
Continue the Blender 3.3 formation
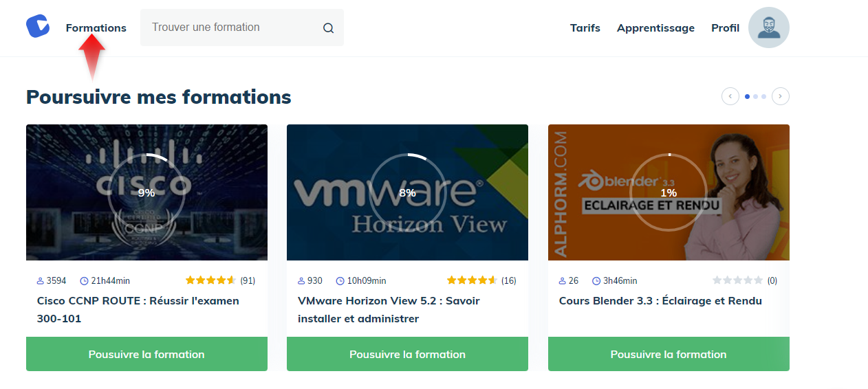(669, 354)
